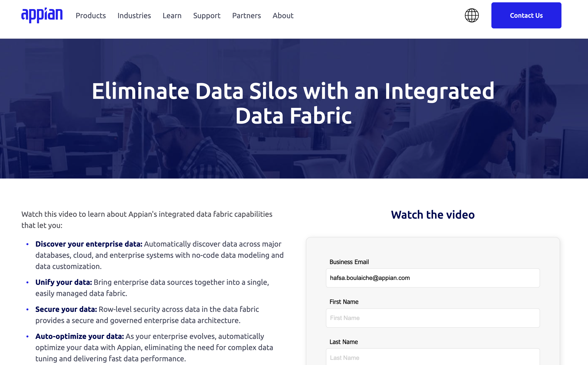Image resolution: width=588 pixels, height=365 pixels.
Task: Open the Support menu
Action: pyautogui.click(x=207, y=15)
